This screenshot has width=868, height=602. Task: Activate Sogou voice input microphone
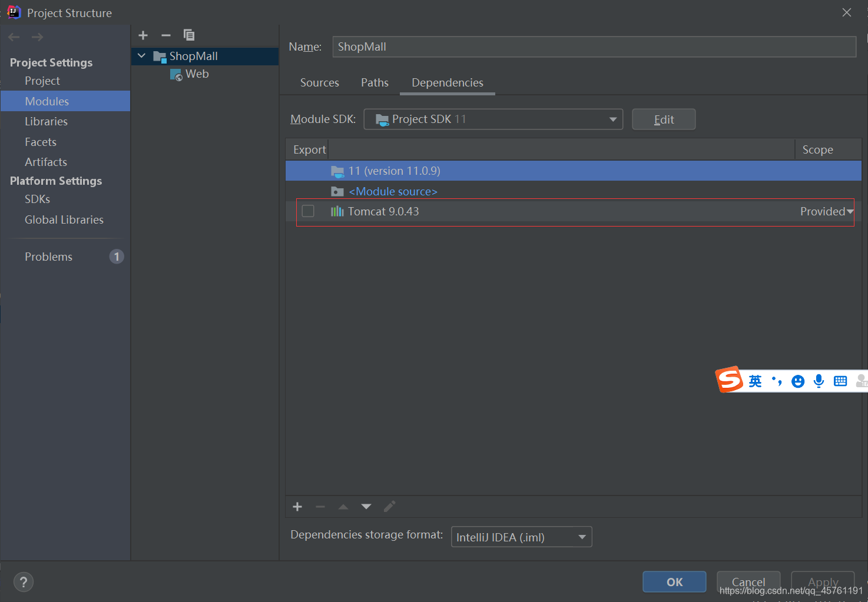coord(819,381)
